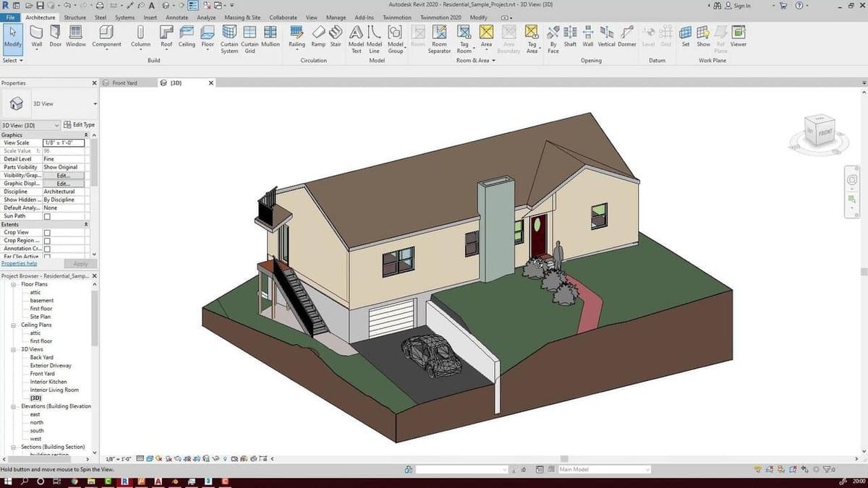
Task: Select the Tag Room tool
Action: tap(464, 40)
